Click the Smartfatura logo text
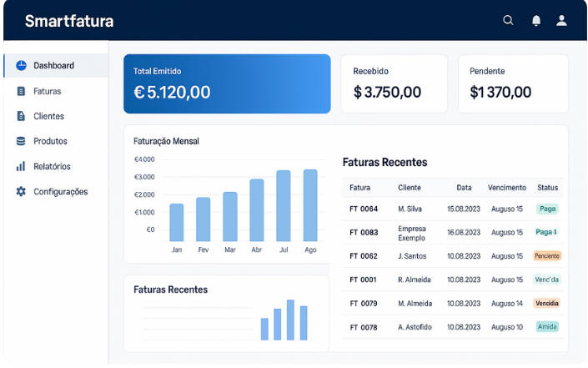This screenshot has width=588, height=368. (x=69, y=22)
